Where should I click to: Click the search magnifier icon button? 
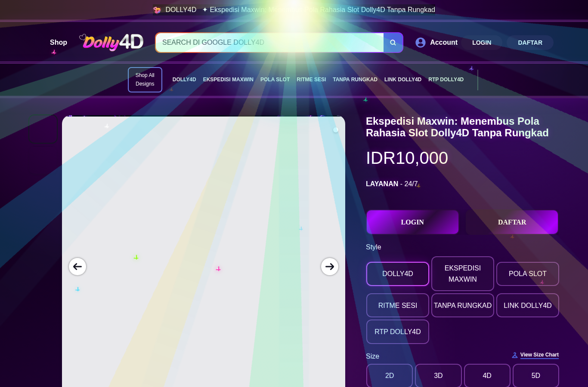click(393, 43)
